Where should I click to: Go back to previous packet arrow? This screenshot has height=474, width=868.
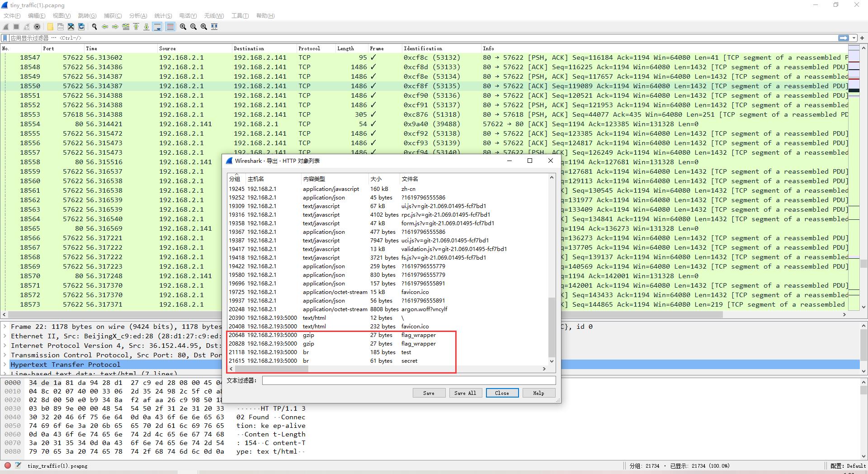(105, 27)
